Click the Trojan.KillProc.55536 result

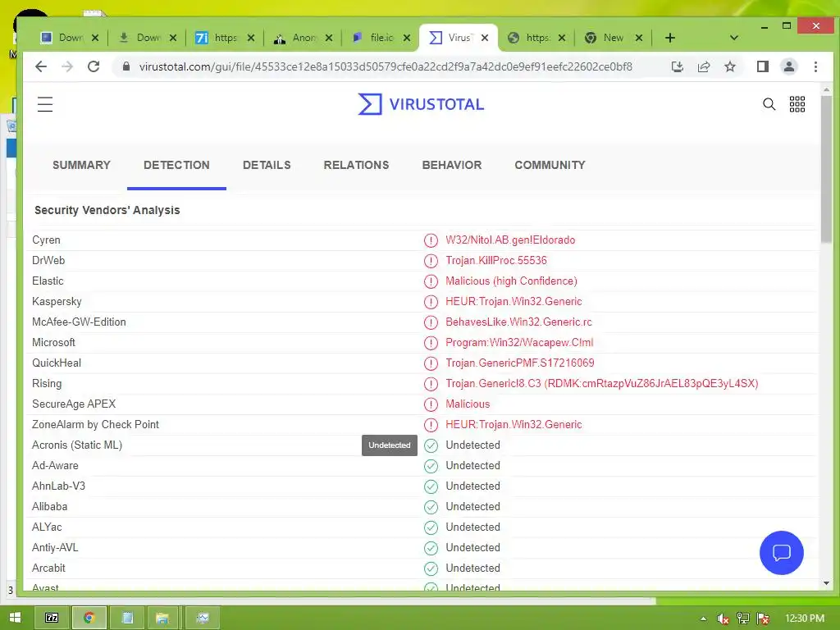[x=496, y=260]
